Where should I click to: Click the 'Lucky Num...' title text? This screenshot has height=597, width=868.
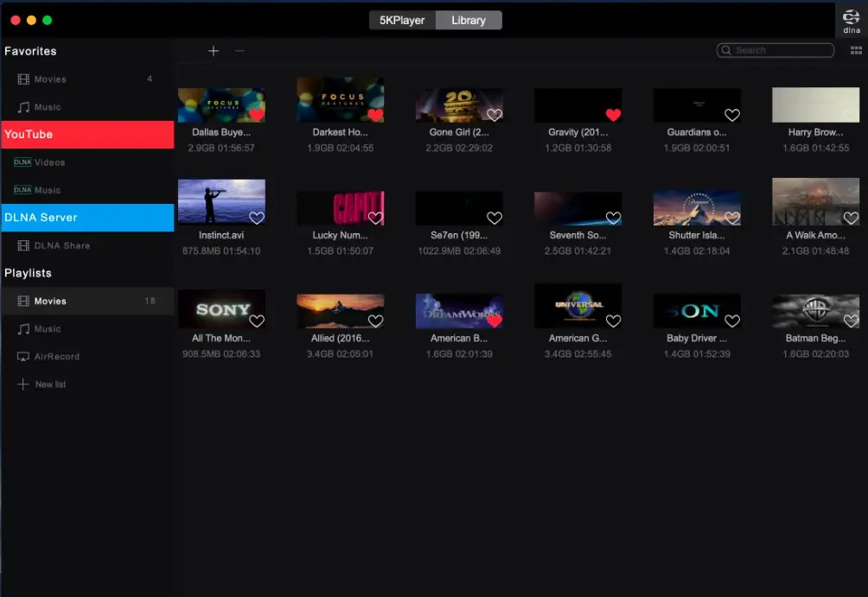click(x=340, y=235)
